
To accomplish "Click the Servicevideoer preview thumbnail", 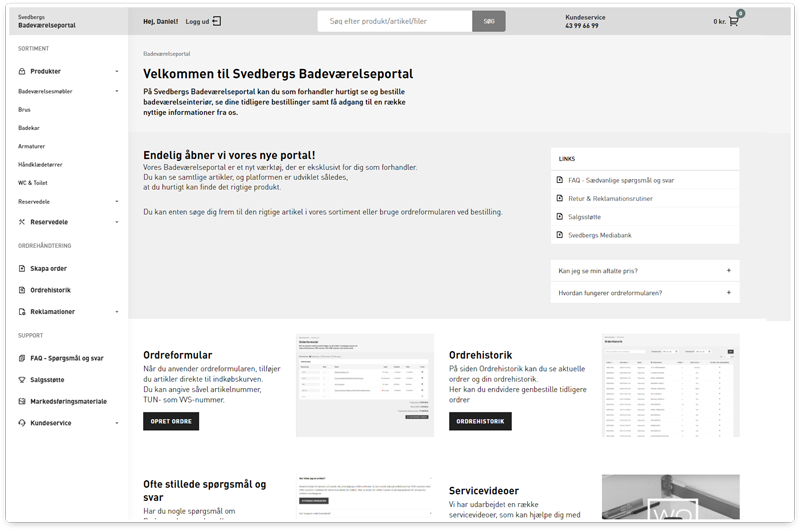I will tap(670, 497).
